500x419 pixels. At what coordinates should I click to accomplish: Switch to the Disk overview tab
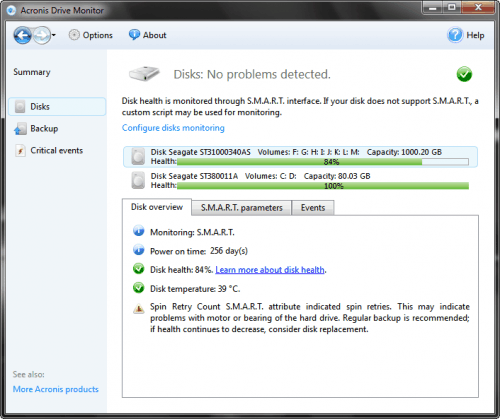157,207
